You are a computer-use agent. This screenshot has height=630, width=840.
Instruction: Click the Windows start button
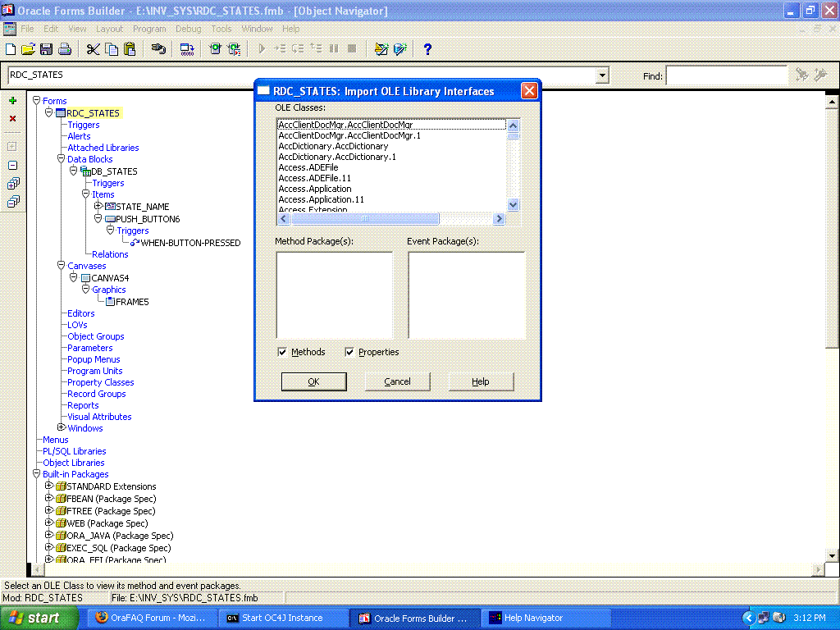click(x=39, y=619)
